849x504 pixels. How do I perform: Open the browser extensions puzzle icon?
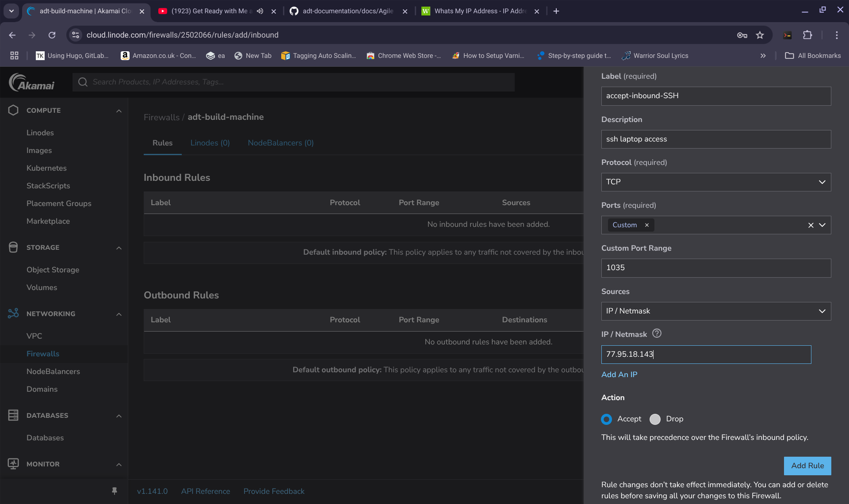[x=807, y=35]
